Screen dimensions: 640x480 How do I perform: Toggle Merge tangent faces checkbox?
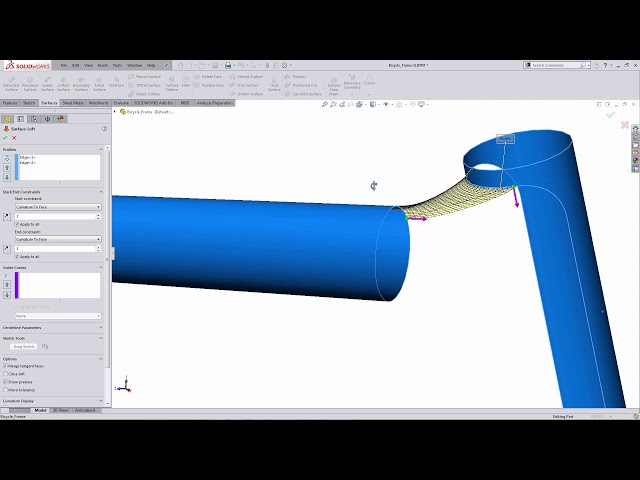[x=5, y=366]
